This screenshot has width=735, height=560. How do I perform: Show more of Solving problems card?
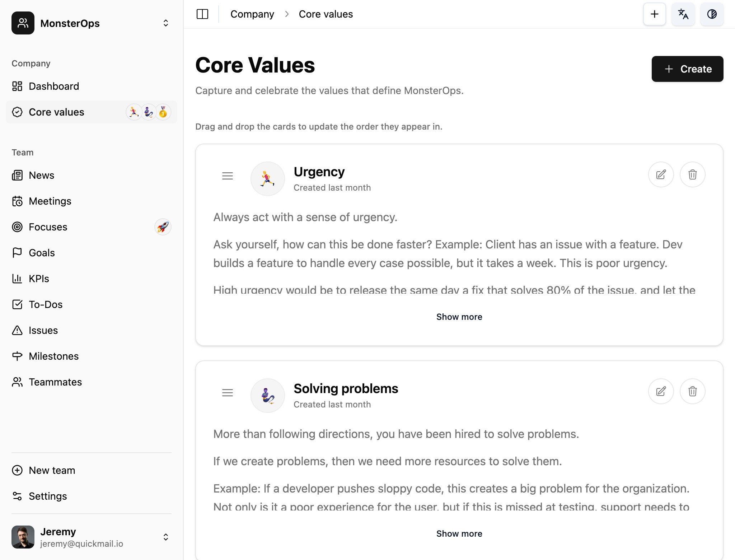pos(459,534)
